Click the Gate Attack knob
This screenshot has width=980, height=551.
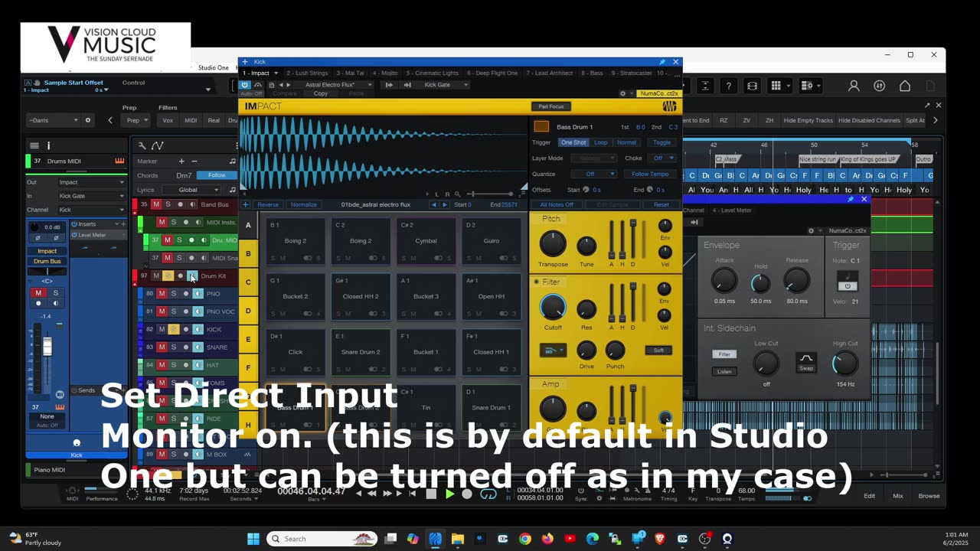point(724,282)
